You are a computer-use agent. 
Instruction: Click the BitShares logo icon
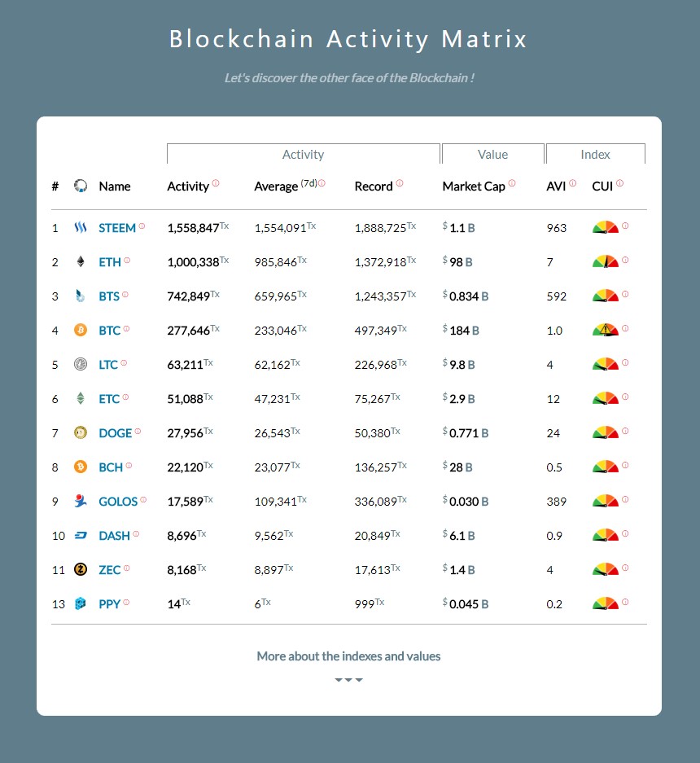point(79,296)
